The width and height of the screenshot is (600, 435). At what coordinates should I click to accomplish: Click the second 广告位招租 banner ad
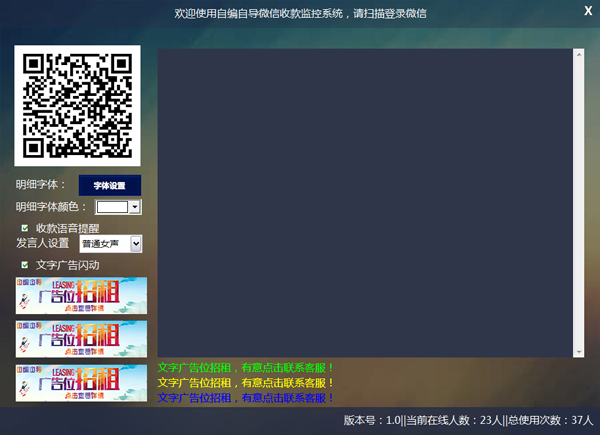coord(81,339)
